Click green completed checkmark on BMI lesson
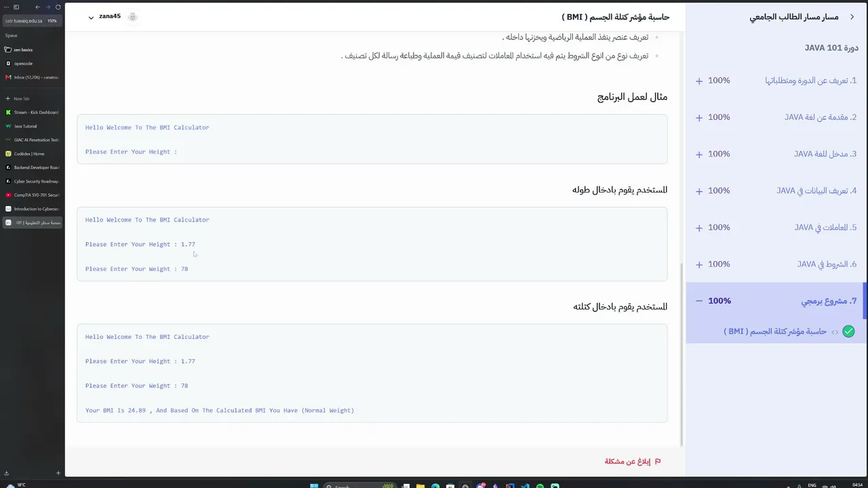This screenshot has height=488, width=868. (x=848, y=331)
